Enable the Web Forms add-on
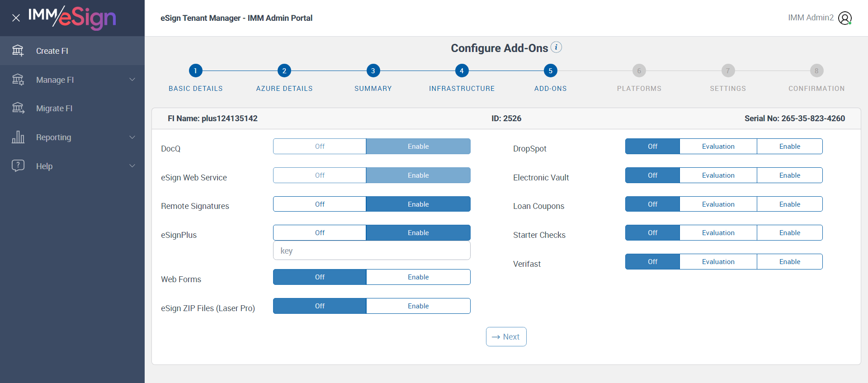This screenshot has height=383, width=868. tap(418, 277)
